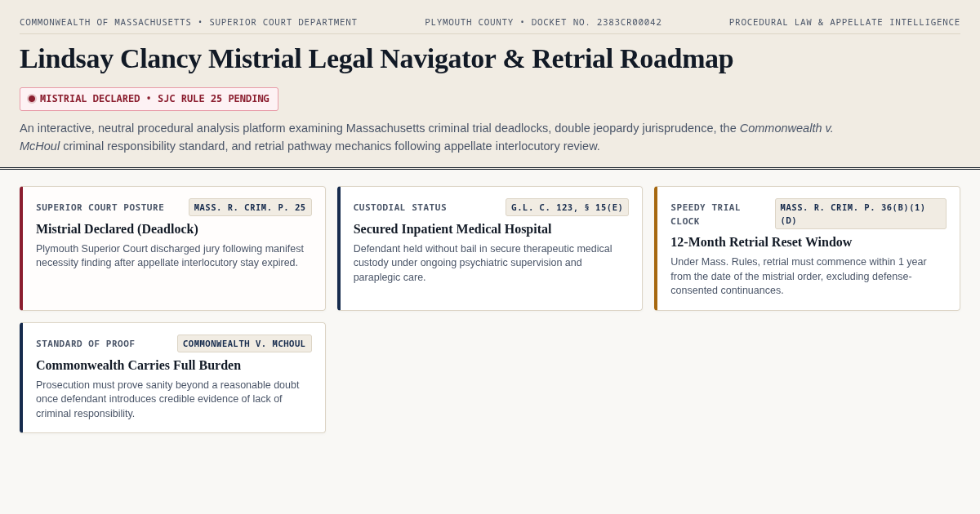Click the description about proving sanity beyond reasonable doubt
980x514 pixels.
pyautogui.click(x=167, y=399)
